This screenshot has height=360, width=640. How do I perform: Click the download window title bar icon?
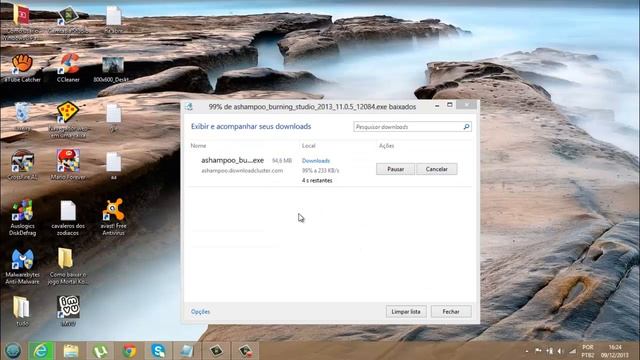(x=189, y=107)
